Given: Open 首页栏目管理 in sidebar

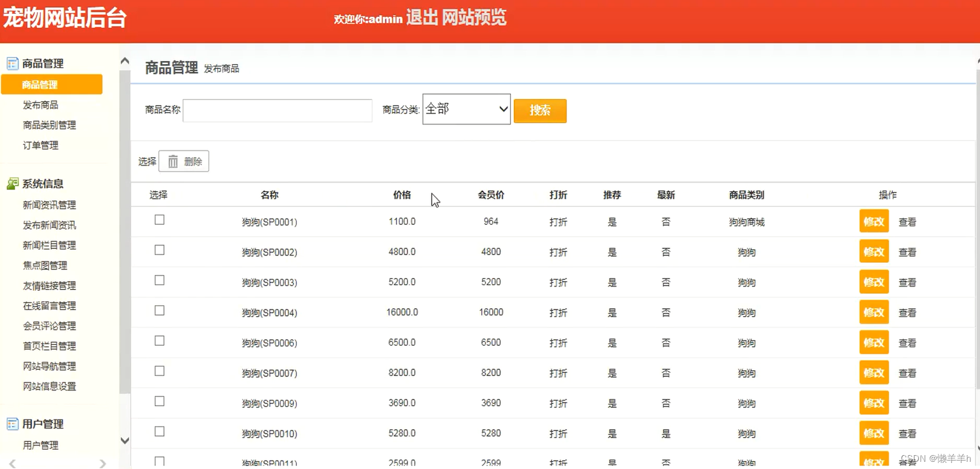Looking at the screenshot, I should click(x=50, y=346).
